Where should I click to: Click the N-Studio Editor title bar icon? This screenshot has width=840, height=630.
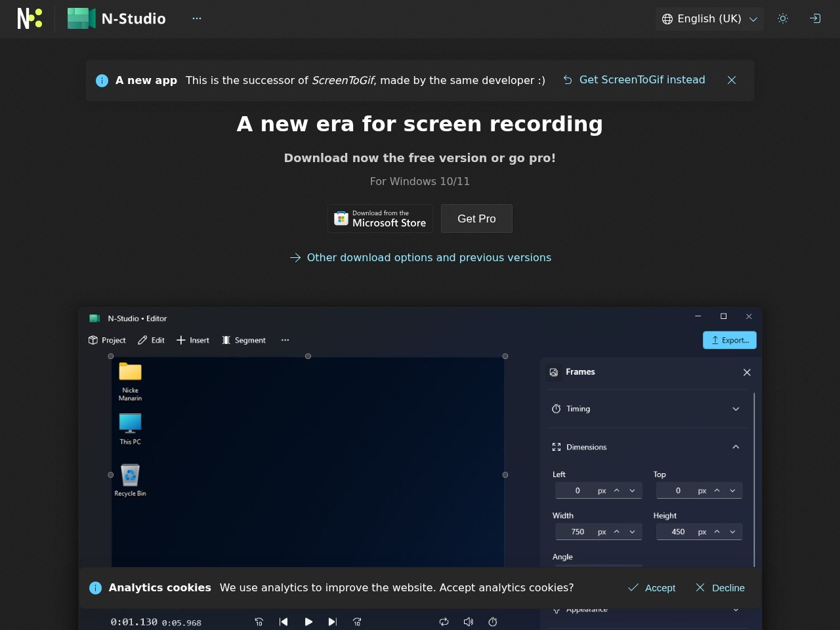pyautogui.click(x=94, y=318)
